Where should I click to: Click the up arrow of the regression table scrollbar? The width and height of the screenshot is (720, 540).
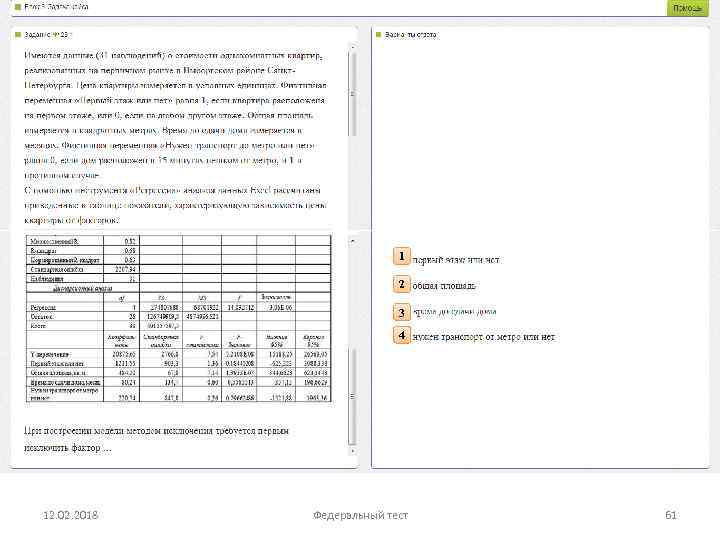click(x=353, y=241)
